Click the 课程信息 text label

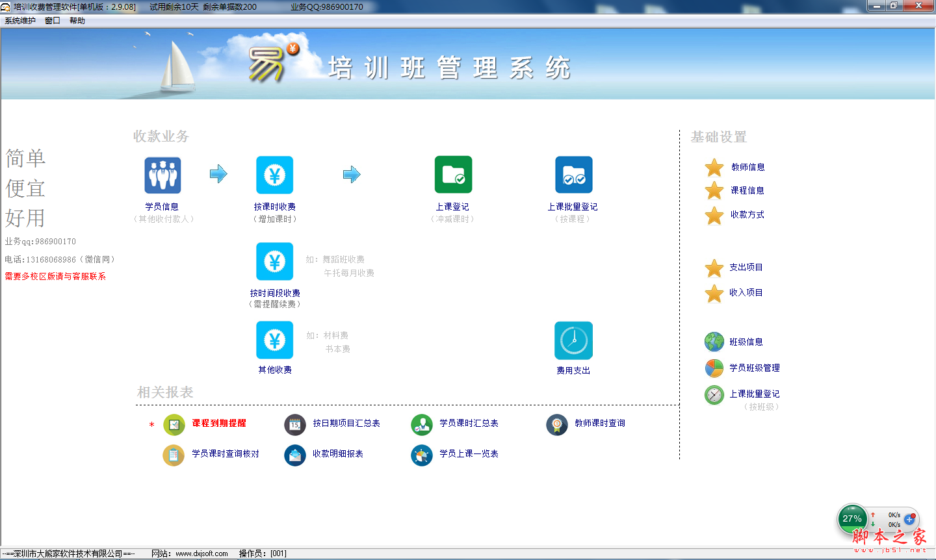(x=747, y=190)
